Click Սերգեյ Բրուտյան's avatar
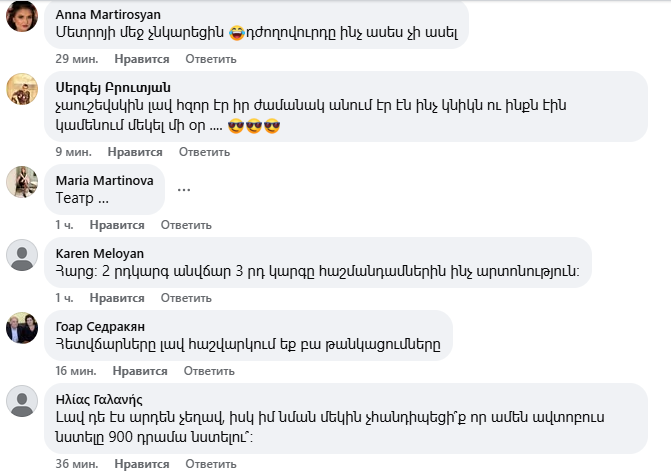Viewport: 671px width, 474px height. pyautogui.click(x=22, y=90)
